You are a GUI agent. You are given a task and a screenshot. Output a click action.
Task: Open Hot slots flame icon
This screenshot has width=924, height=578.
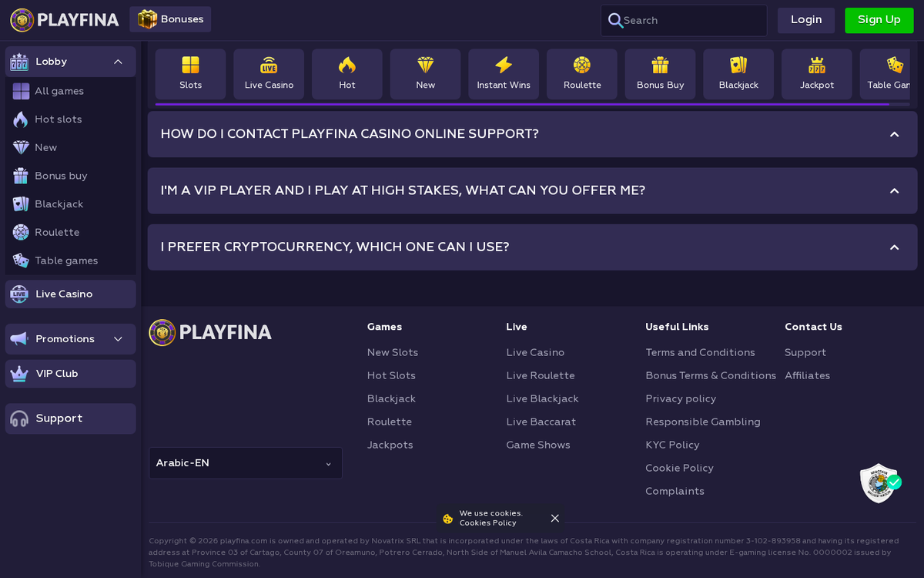pyautogui.click(x=21, y=119)
